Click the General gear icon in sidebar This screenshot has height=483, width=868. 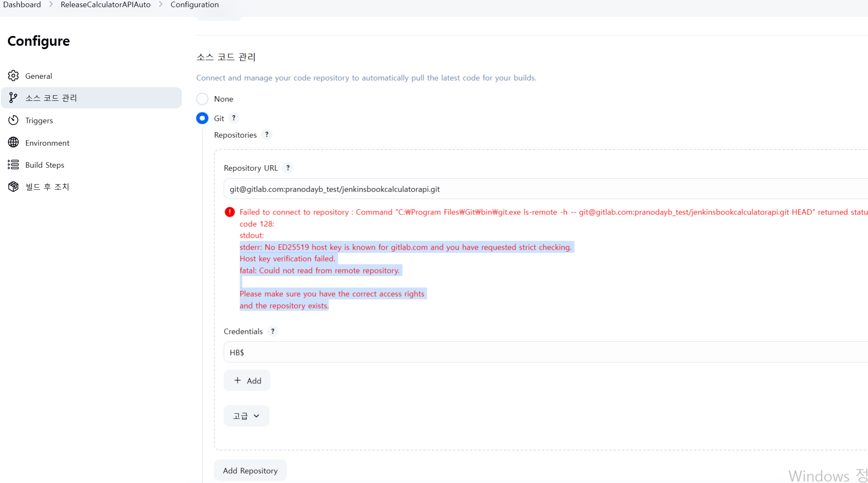coord(13,76)
